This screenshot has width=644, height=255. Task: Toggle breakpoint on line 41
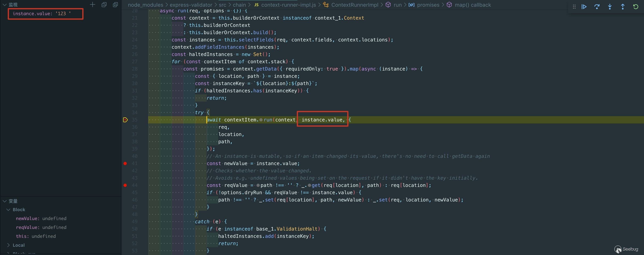125,163
